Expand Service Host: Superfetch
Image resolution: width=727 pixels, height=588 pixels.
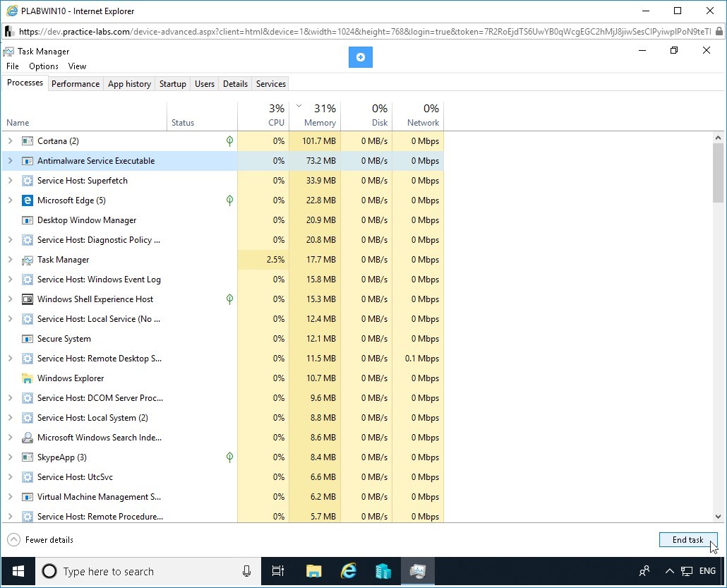point(10,181)
